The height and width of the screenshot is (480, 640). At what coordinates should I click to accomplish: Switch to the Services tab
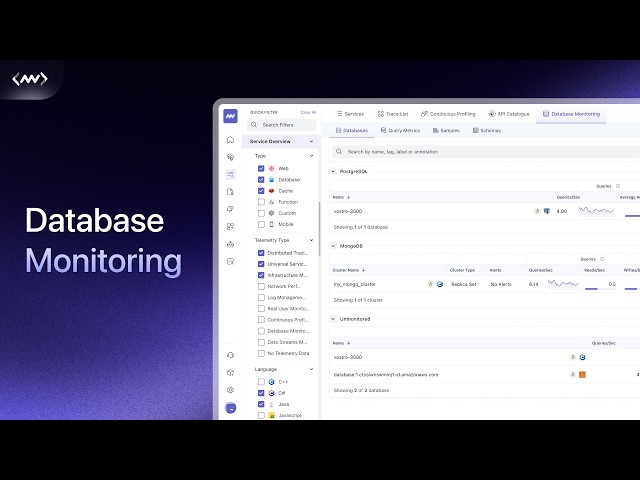(350, 114)
